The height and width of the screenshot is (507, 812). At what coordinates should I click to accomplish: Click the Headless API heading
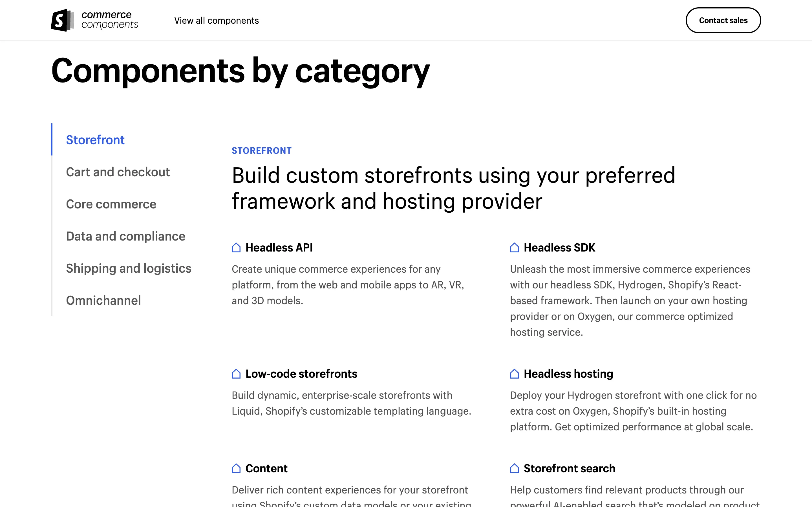coord(279,248)
